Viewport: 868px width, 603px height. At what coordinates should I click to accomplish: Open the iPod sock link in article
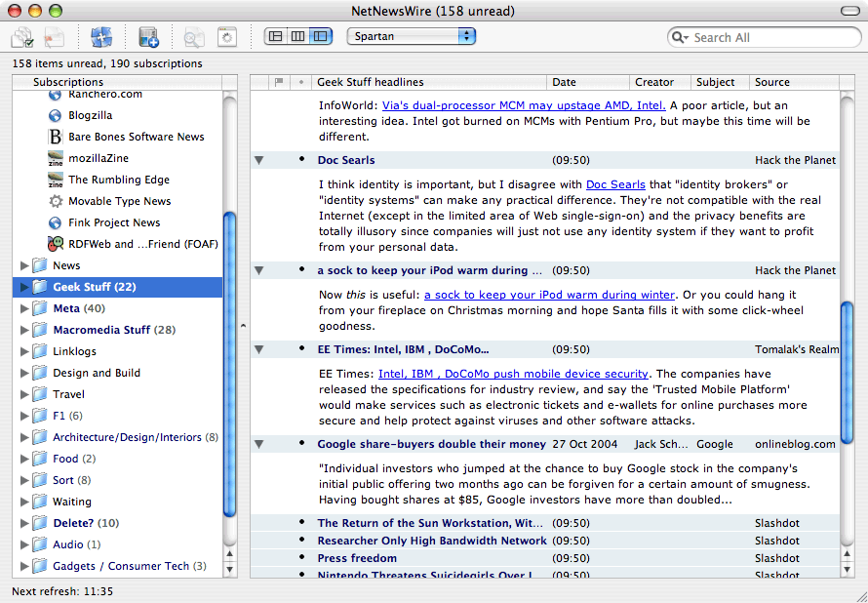(x=549, y=295)
